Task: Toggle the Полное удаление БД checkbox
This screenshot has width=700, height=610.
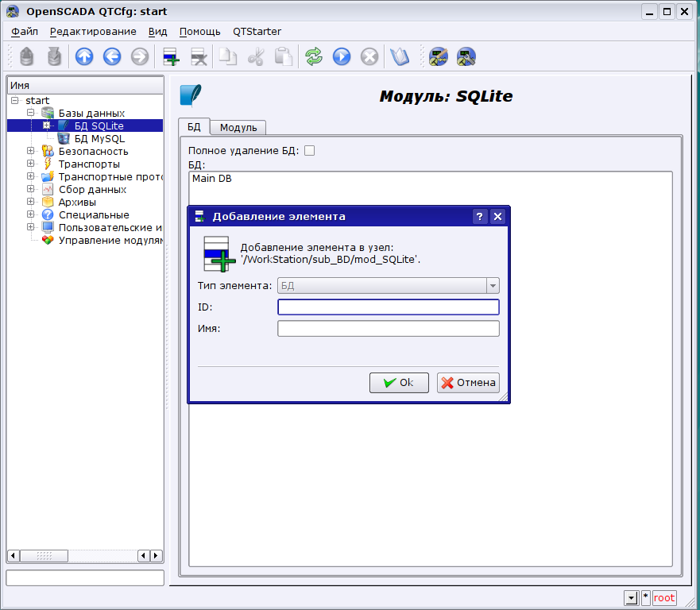Action: coord(310,151)
